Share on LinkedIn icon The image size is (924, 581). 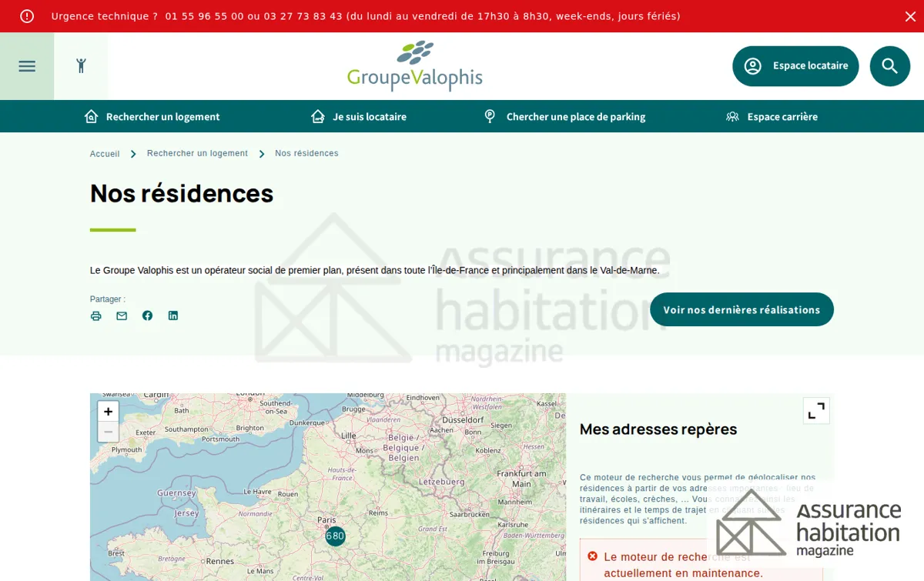[x=173, y=316]
